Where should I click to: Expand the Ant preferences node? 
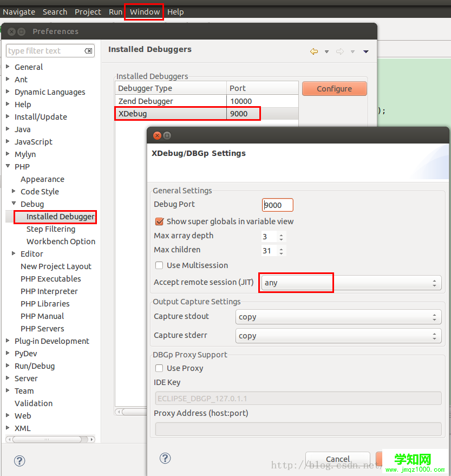(x=8, y=79)
